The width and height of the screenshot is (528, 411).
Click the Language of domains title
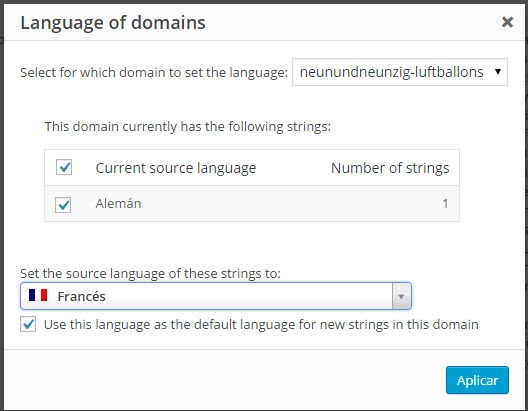point(113,23)
